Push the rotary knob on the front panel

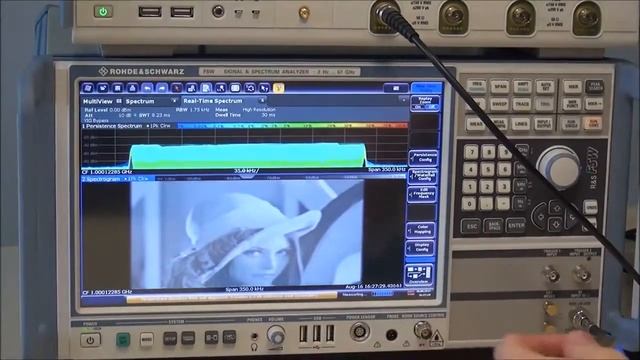559,167
